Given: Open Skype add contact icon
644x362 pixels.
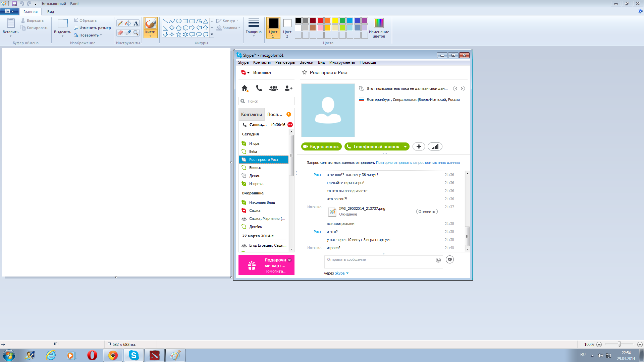Looking at the screenshot, I should pyautogui.click(x=288, y=88).
